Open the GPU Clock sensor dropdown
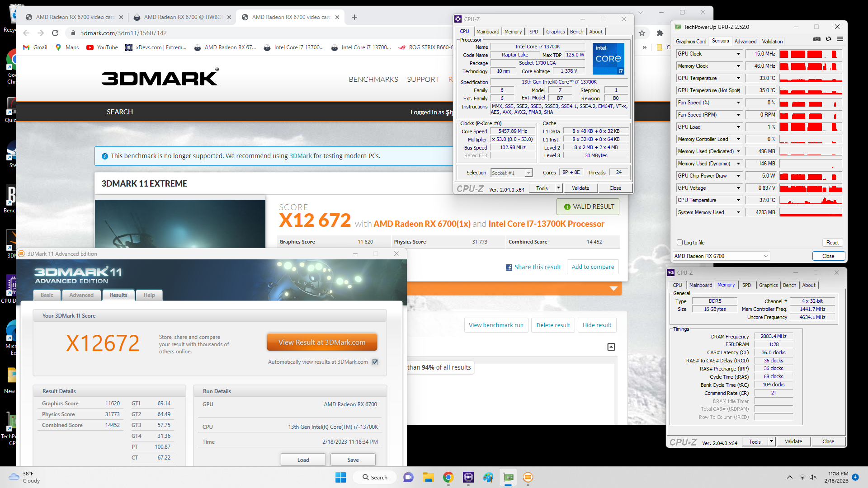 click(x=738, y=54)
